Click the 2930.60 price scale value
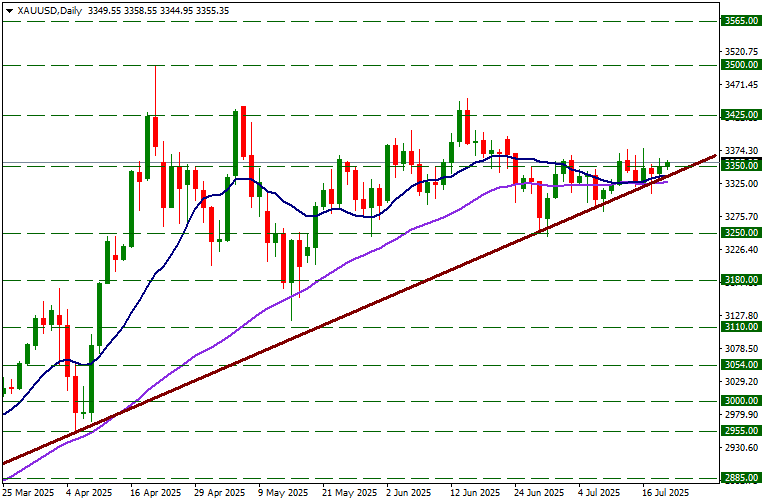The height and width of the screenshot is (504, 765). pos(741,447)
